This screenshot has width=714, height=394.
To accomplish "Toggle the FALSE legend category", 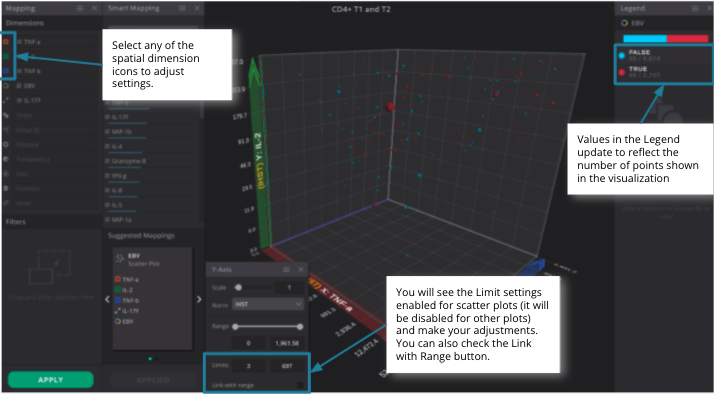I will click(x=663, y=55).
